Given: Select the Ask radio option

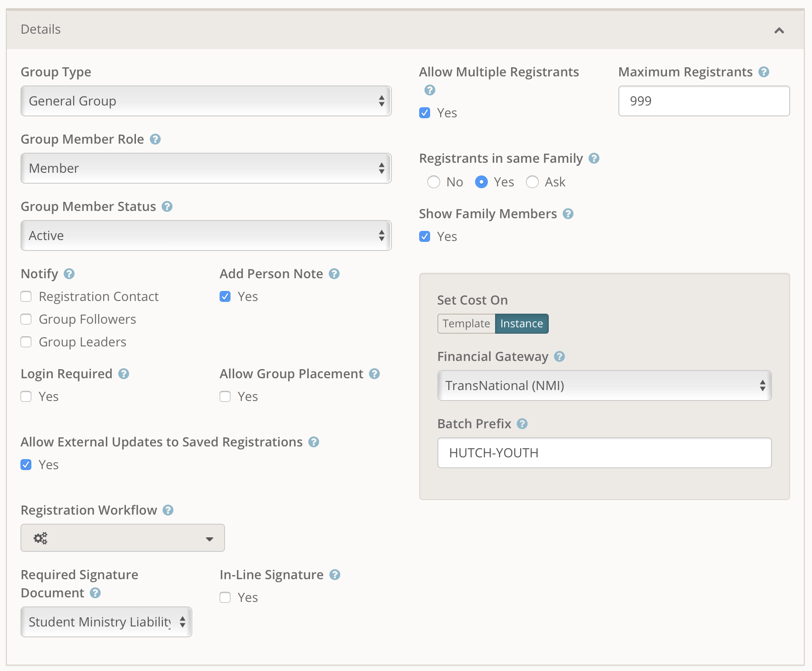Looking at the screenshot, I should [x=532, y=182].
